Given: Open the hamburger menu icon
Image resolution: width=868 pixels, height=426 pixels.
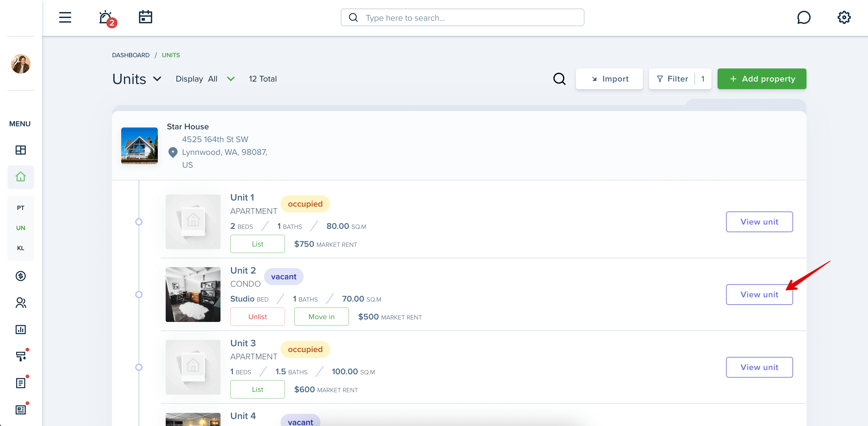Looking at the screenshot, I should tap(65, 17).
